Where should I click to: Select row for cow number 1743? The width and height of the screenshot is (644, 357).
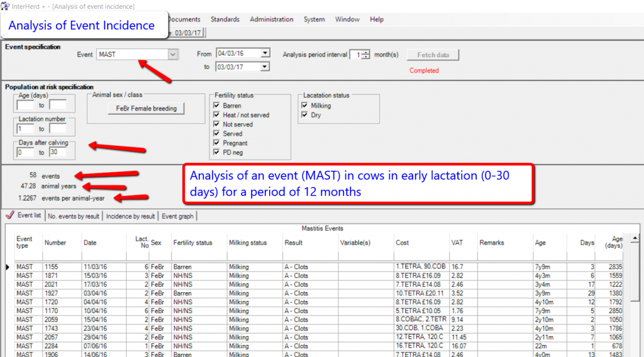tap(319, 329)
